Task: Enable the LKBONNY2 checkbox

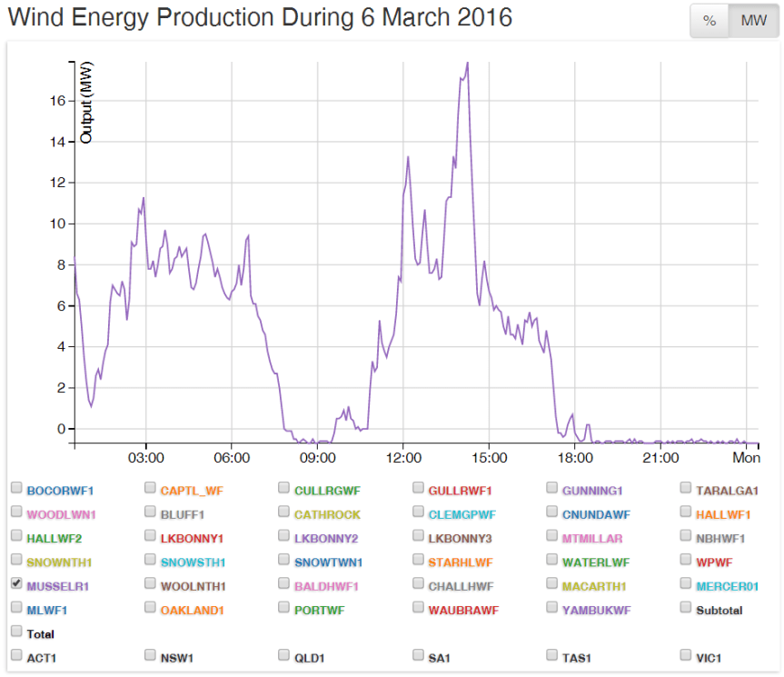Action: (x=284, y=536)
